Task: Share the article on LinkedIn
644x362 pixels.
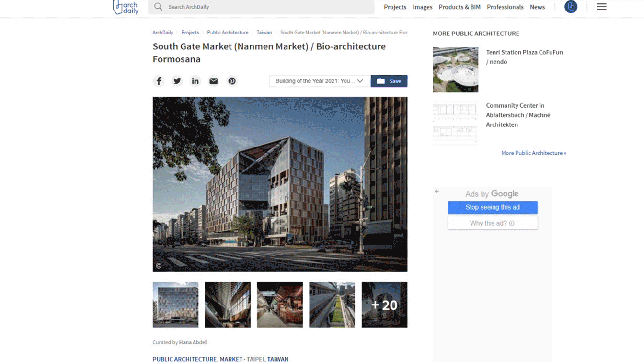Action: 195,81
